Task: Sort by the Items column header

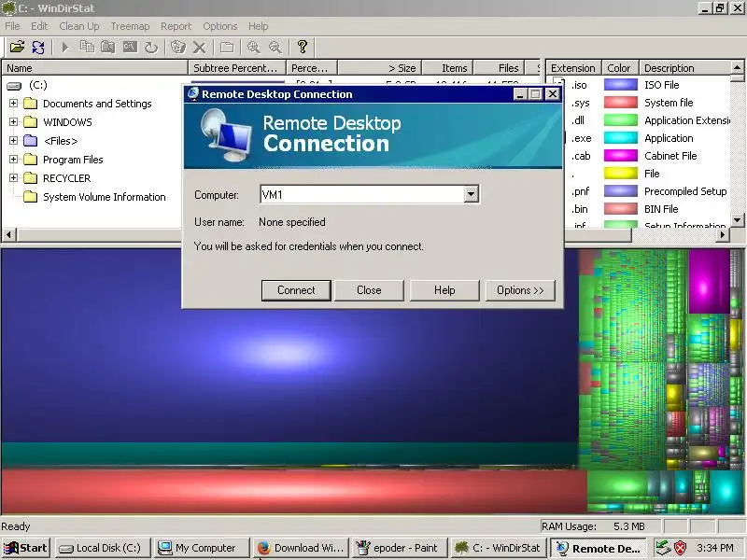Action: click(x=448, y=68)
